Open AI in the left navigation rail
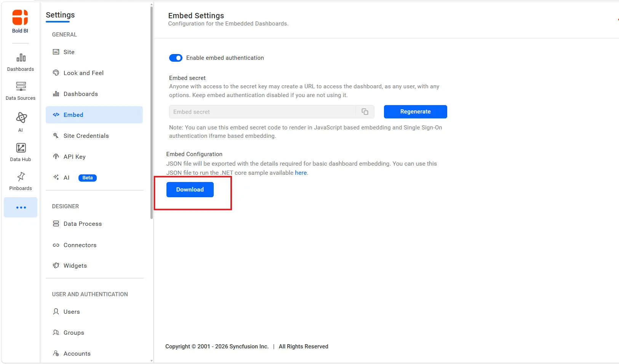619x364 pixels. (21, 122)
